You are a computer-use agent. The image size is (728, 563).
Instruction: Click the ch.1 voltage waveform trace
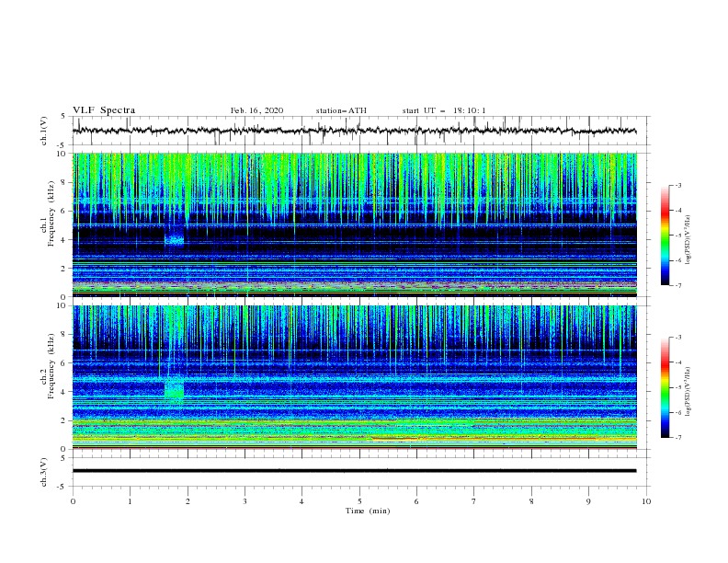(354, 131)
